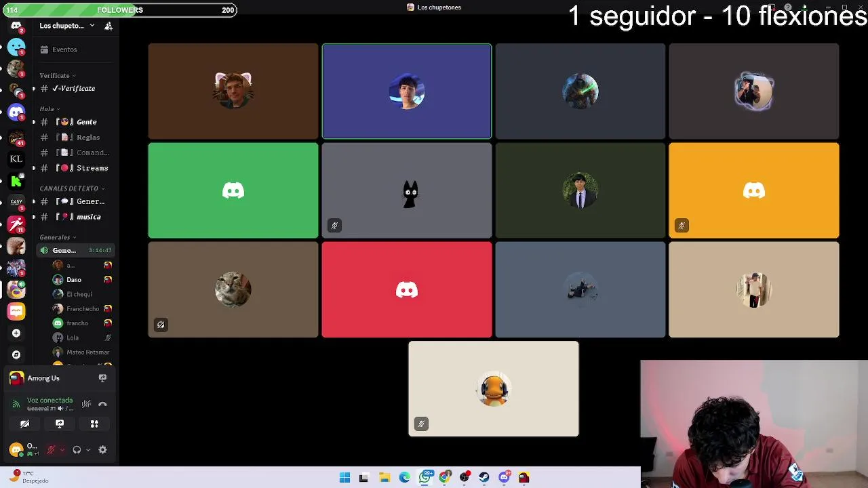Screen dimensions: 868x488
Task: Open the Gente text channel
Action: click(x=75, y=122)
